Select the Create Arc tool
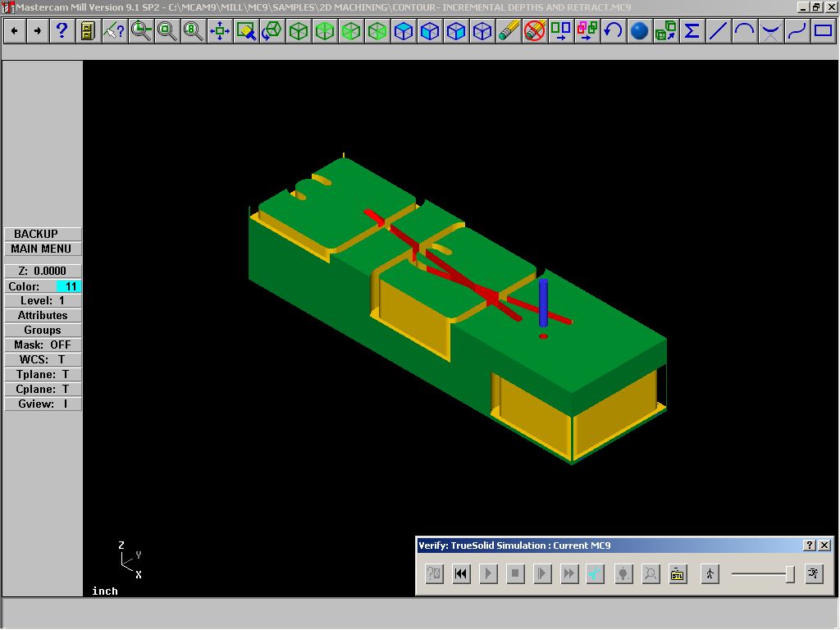Image resolution: width=840 pixels, height=630 pixels. click(745, 31)
